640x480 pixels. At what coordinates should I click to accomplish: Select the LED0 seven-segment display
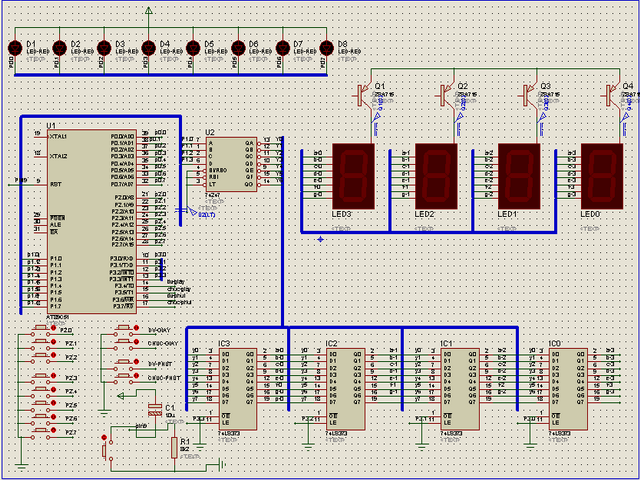(602, 174)
